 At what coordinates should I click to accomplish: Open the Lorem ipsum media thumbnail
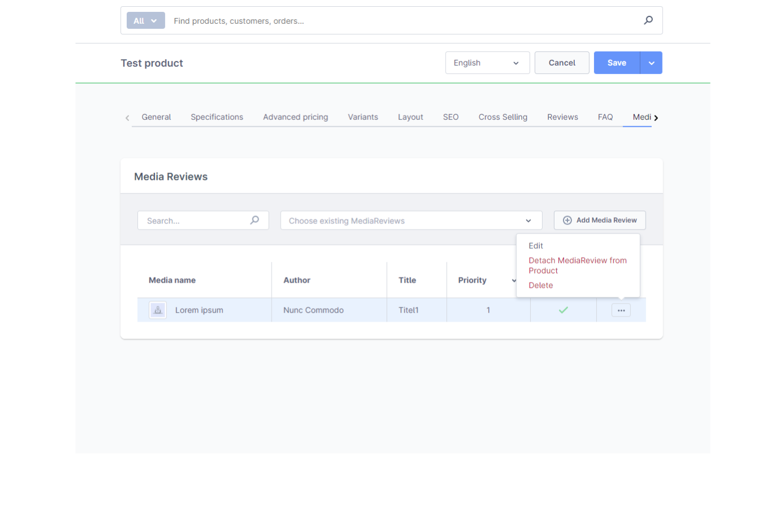(158, 310)
